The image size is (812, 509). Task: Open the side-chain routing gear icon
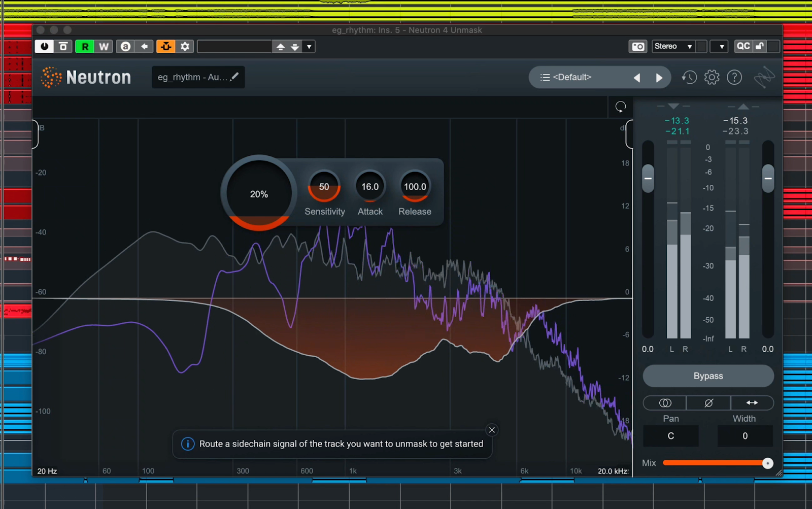point(185,47)
